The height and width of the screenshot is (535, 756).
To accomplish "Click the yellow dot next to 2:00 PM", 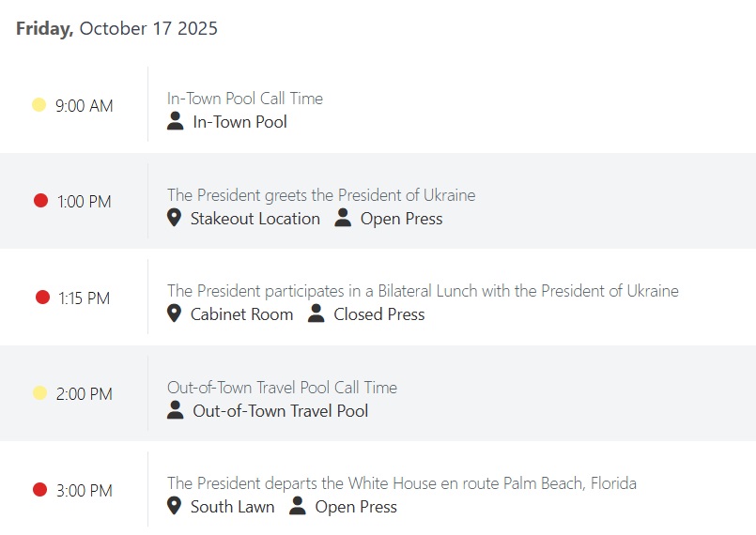I will tap(39, 393).
